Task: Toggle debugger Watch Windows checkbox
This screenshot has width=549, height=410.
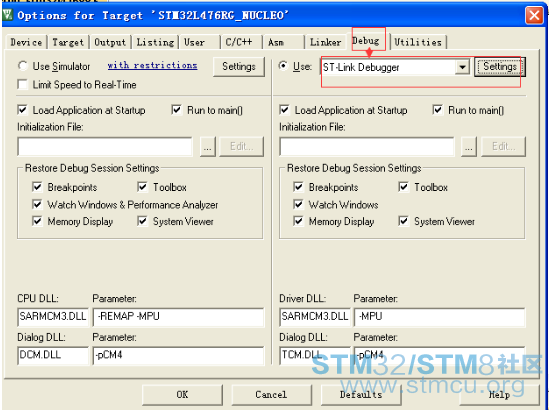Action: coord(298,204)
